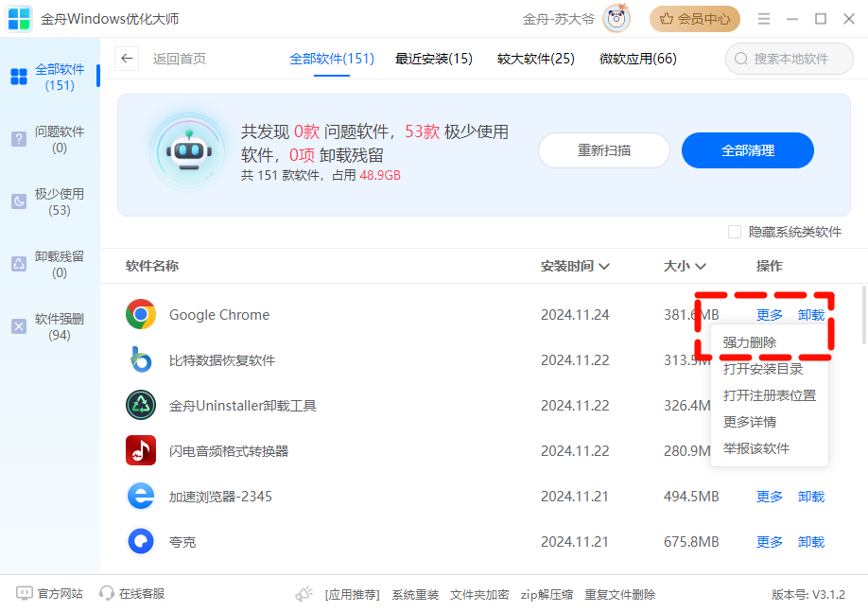Click the 官方网站 monitor icon
Viewport: 868px width, 612px height.
[x=25, y=594]
